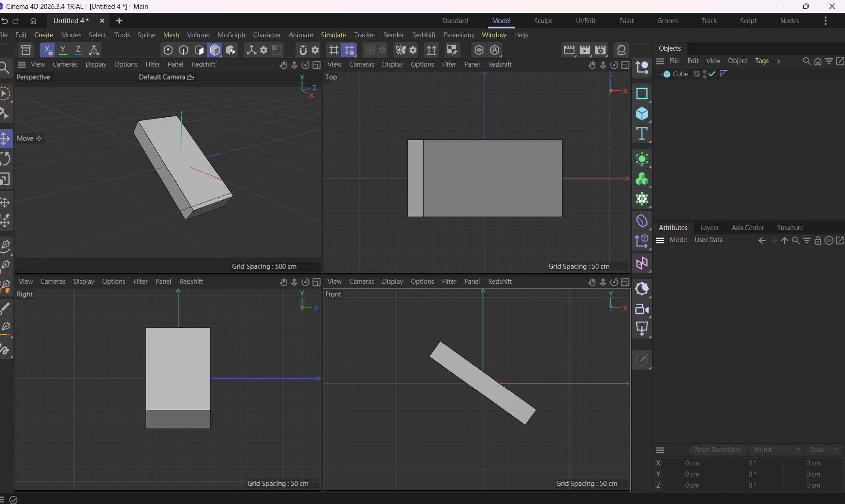
Task: Toggle Cube visibility dots
Action: pos(705,74)
